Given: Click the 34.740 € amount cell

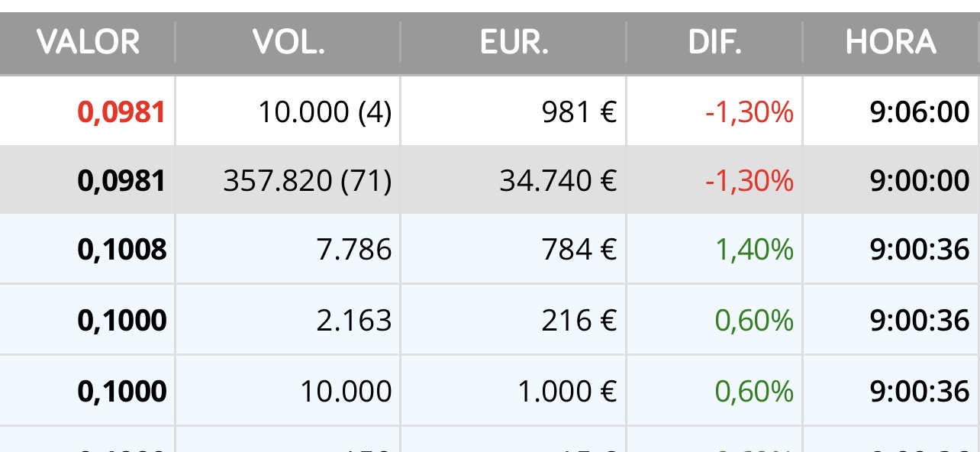Looking at the screenshot, I should click(x=558, y=181).
